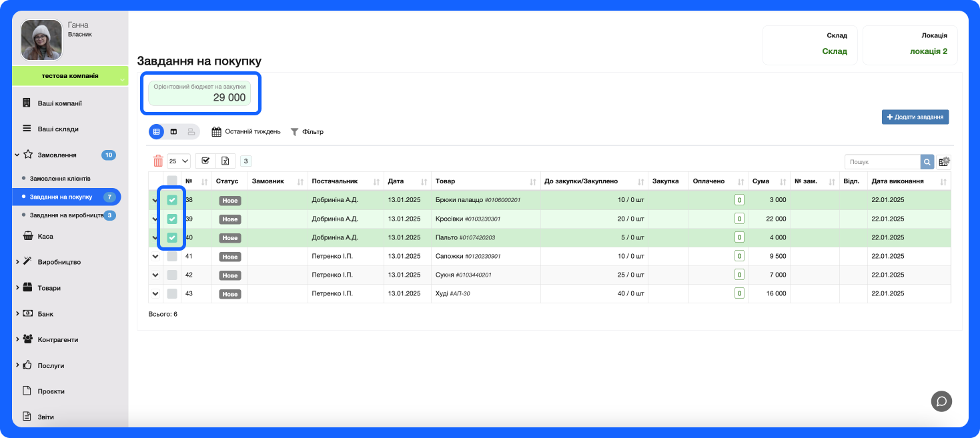Click the red trash delete icon

pos(158,161)
